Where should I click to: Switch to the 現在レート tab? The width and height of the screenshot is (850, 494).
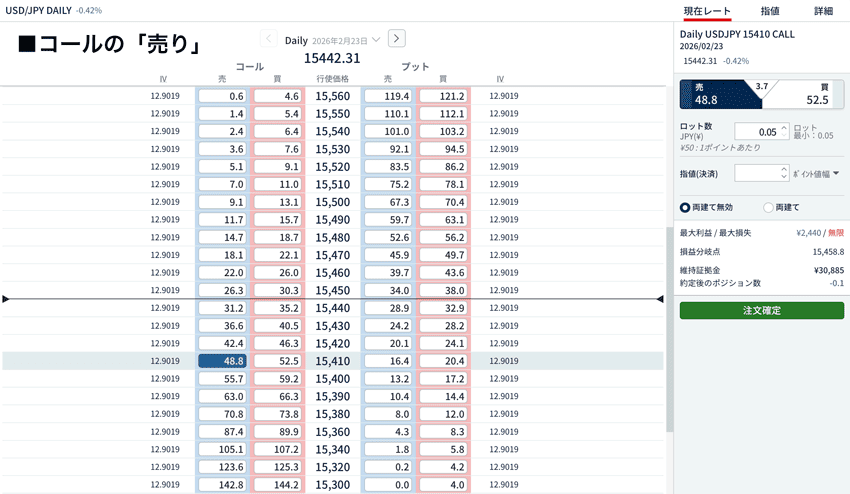click(707, 10)
